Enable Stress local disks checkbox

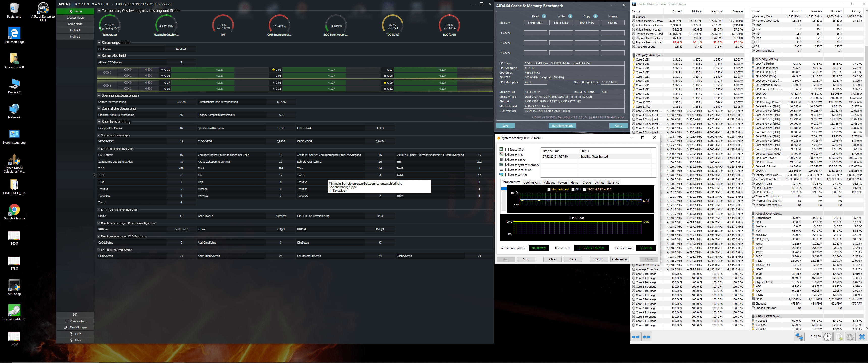507,170
